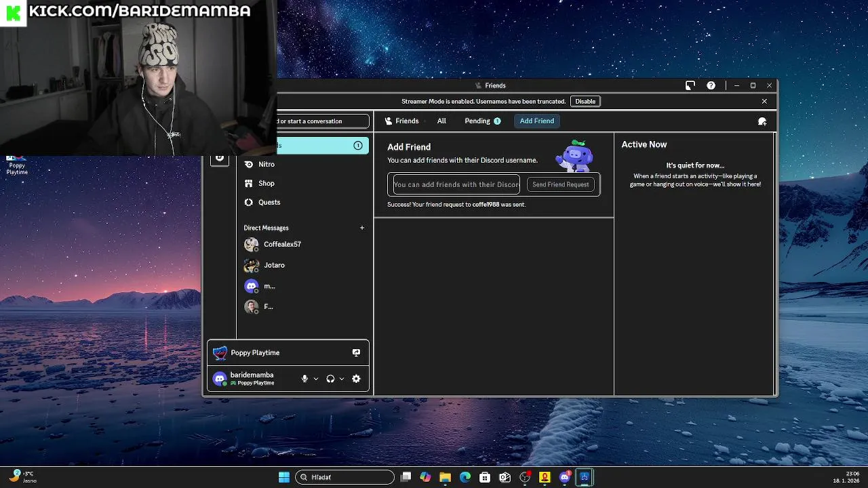Open the yellow app icon on taskbar
The image size is (868, 488).
[x=545, y=477]
